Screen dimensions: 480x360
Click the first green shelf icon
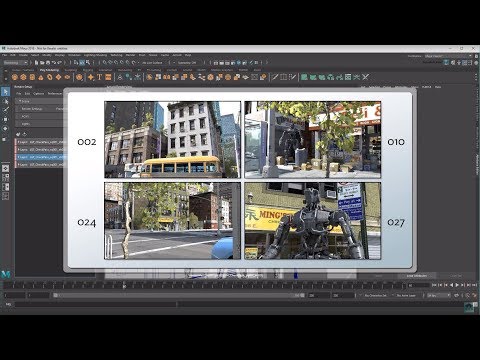(x=304, y=77)
